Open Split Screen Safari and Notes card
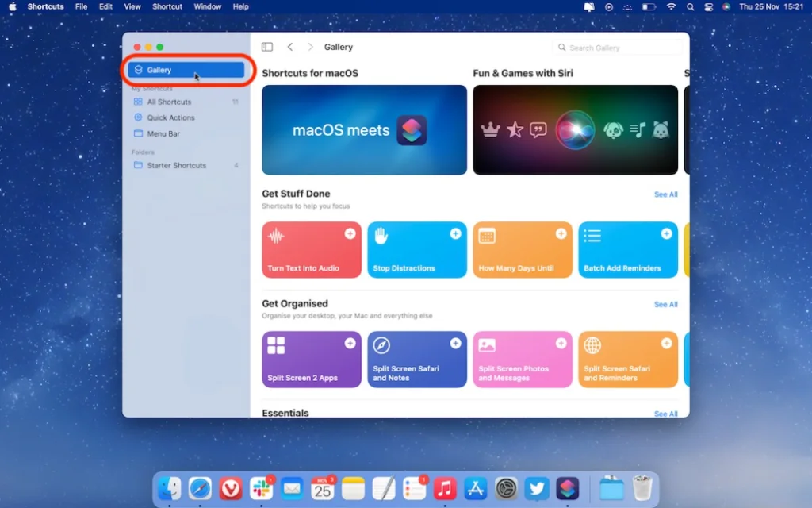The width and height of the screenshot is (812, 508). [x=417, y=360]
